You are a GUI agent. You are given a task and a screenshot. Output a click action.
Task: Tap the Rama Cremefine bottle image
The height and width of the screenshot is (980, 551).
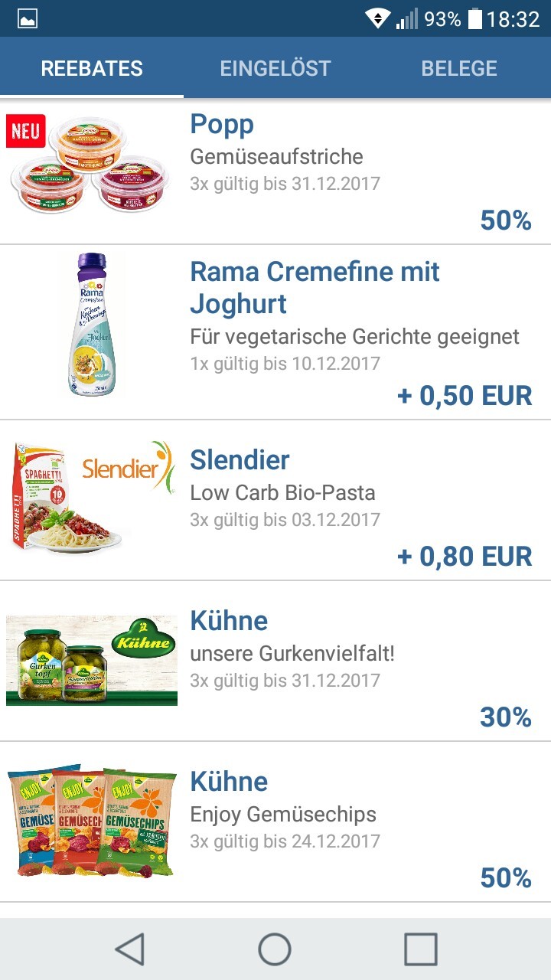click(92, 325)
